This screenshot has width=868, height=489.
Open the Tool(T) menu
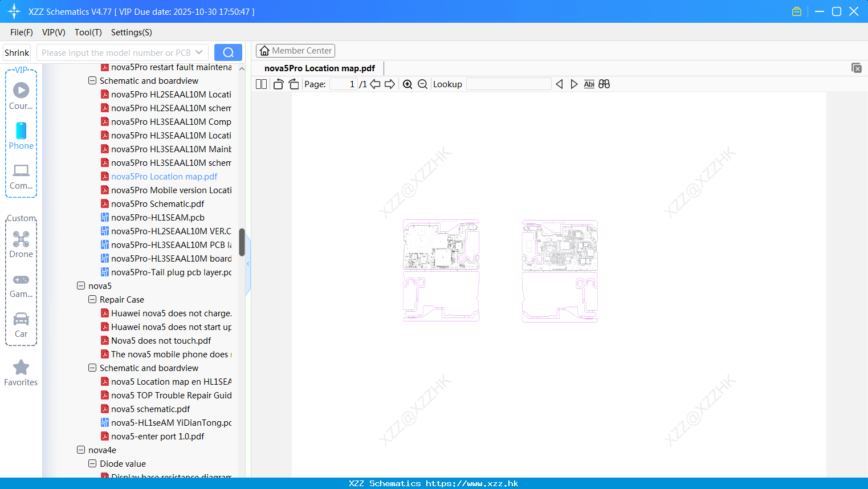88,32
